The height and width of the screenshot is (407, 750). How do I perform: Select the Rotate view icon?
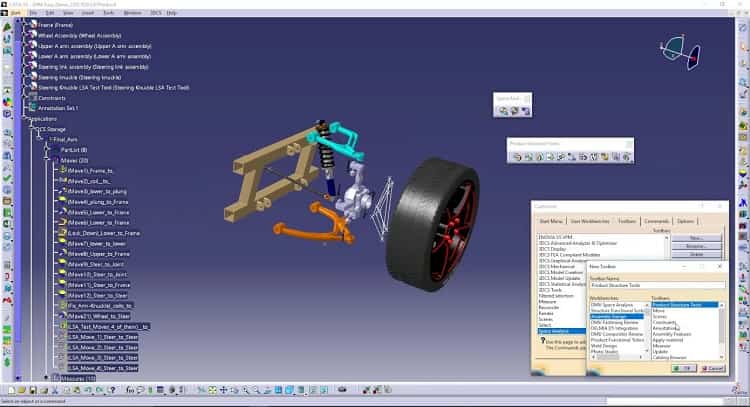click(234, 390)
